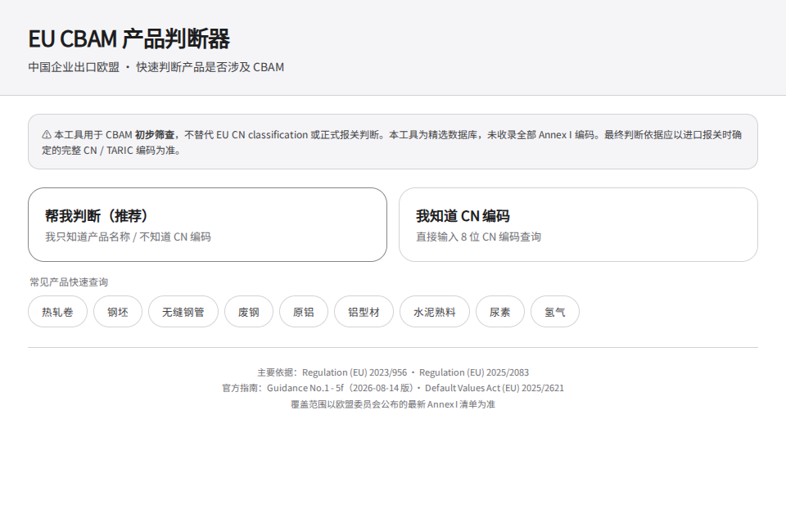
Task: Click Regulation (EU) 2025/2083 in the footer
Action: [474, 372]
